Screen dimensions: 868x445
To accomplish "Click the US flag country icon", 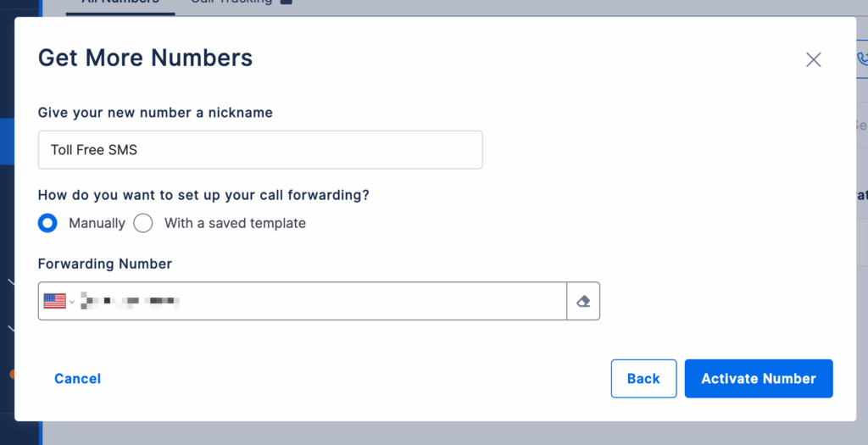I will pyautogui.click(x=54, y=301).
